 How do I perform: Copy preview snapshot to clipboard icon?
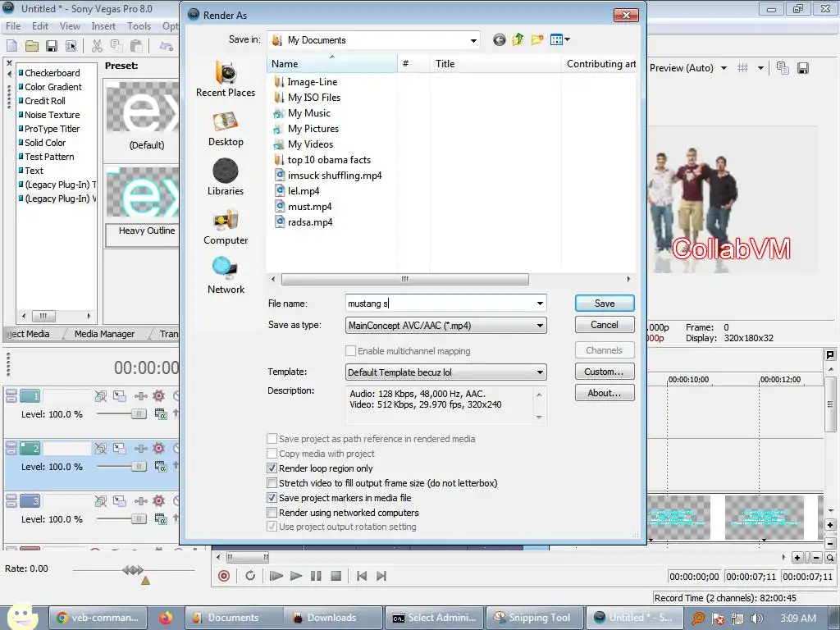click(783, 68)
